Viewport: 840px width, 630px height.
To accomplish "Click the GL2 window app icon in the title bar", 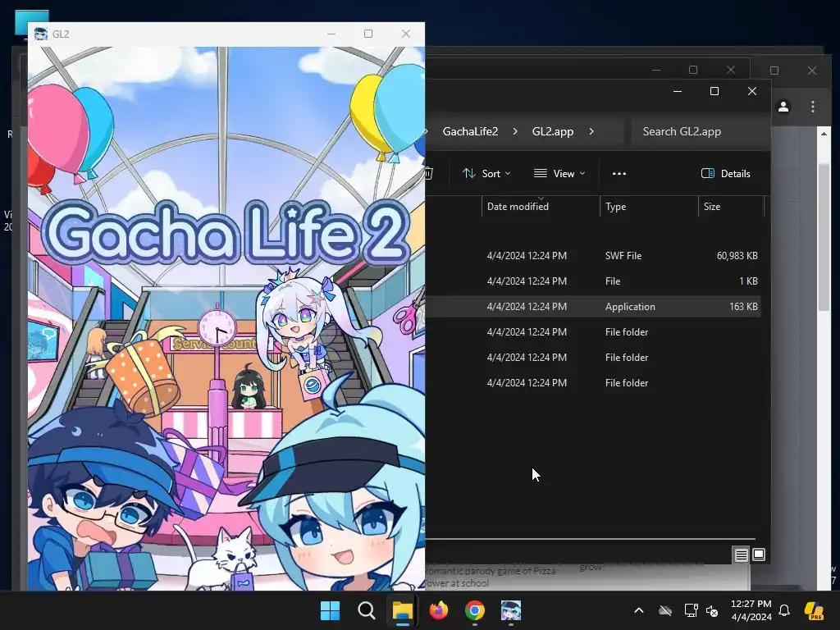I will [x=41, y=34].
